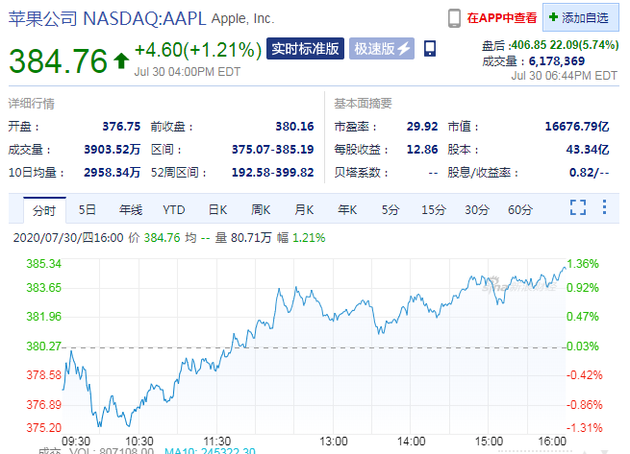The image size is (630, 454).
Task: Click the 基本面摘要 section heading
Action: (x=363, y=104)
